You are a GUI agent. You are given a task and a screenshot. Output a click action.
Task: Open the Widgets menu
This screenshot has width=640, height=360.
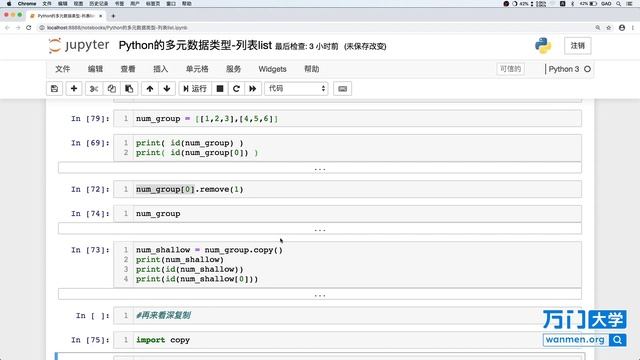(x=272, y=69)
